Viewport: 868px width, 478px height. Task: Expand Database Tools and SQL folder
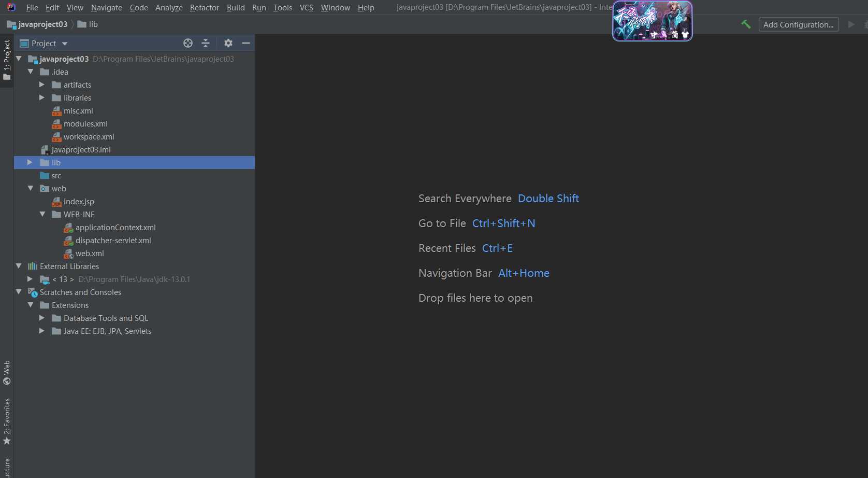click(x=42, y=318)
